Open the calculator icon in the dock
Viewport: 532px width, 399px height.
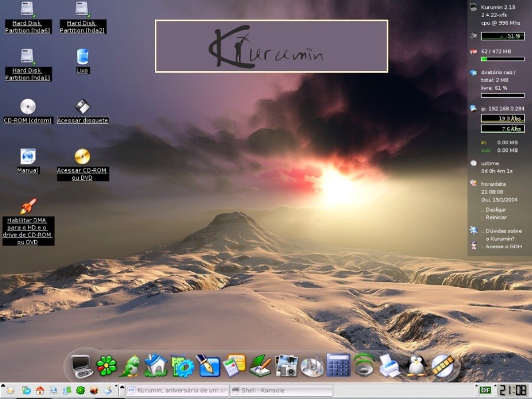point(338,366)
